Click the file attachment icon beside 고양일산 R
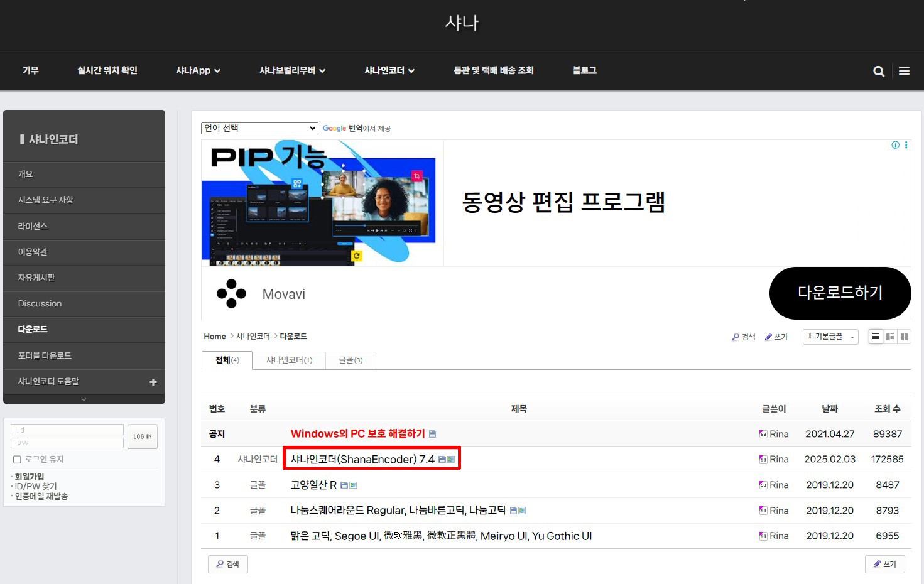Image resolution: width=924 pixels, height=584 pixels. [344, 485]
